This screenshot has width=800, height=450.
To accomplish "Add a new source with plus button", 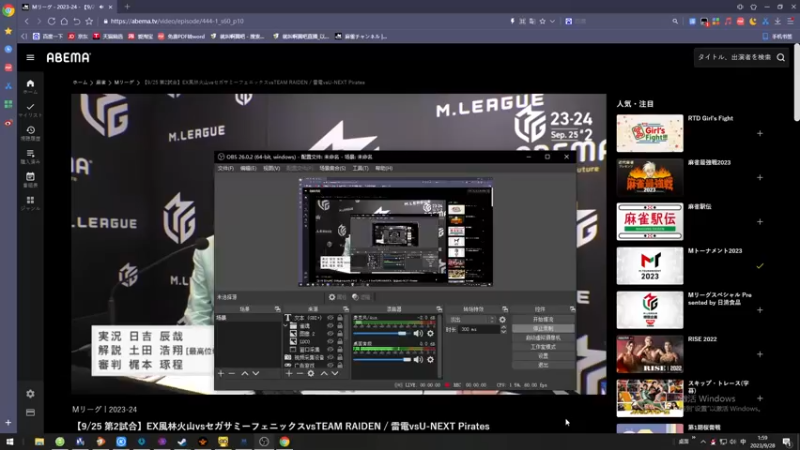I will tap(289, 373).
